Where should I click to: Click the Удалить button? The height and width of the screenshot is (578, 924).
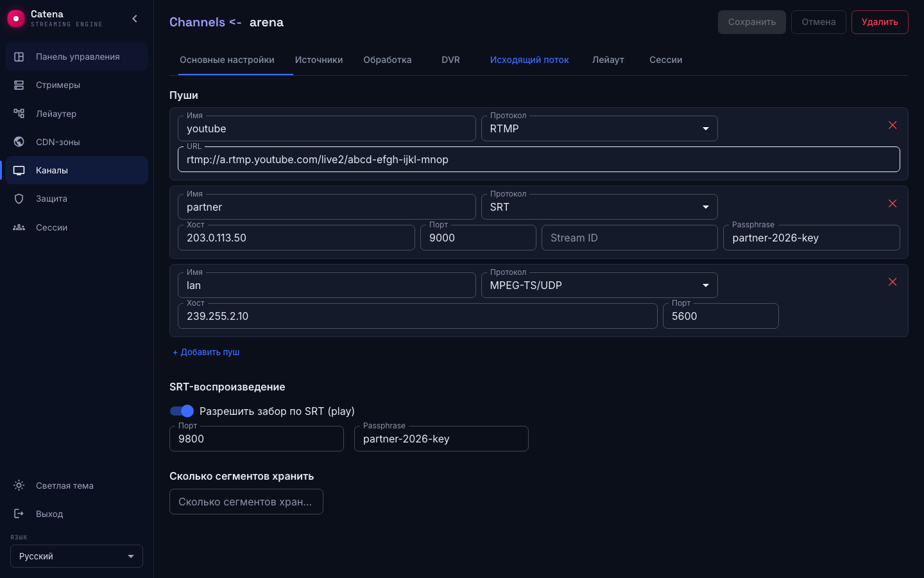point(880,22)
